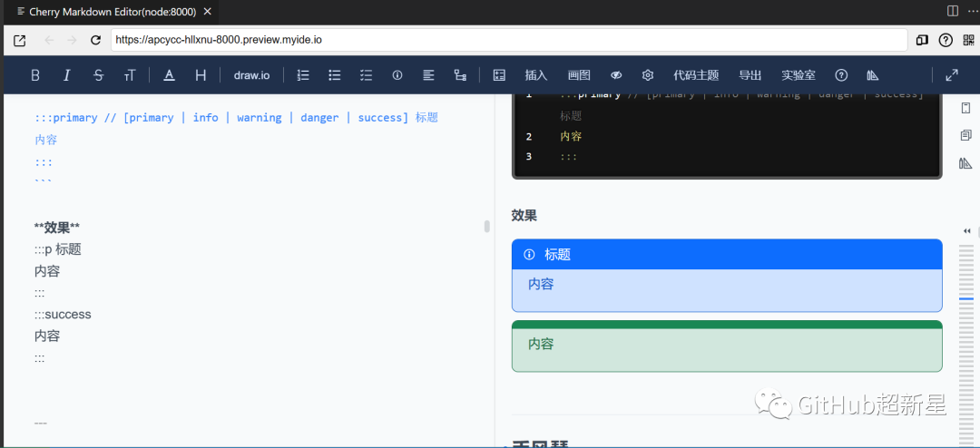Open the heading (H) tool
Screen dimensions: 980x448
tap(200, 75)
